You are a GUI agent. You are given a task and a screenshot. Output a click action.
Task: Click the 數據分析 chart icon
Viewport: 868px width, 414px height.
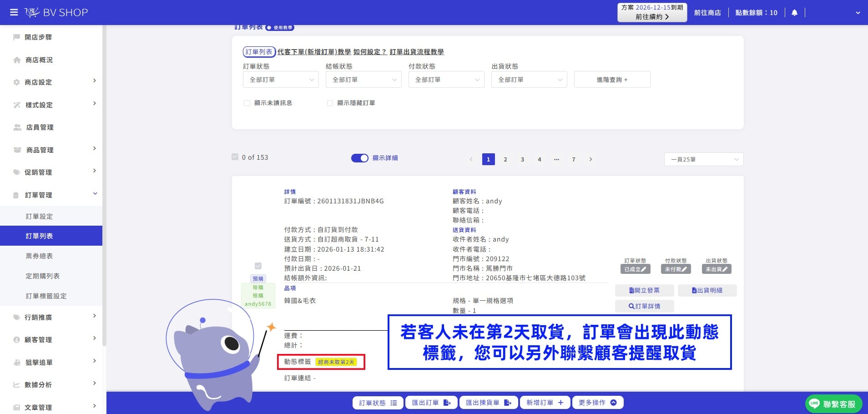pyautogui.click(x=17, y=384)
